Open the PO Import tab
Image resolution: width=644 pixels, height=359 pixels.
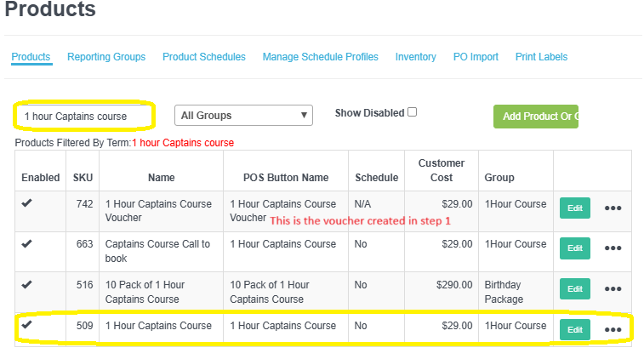(476, 57)
